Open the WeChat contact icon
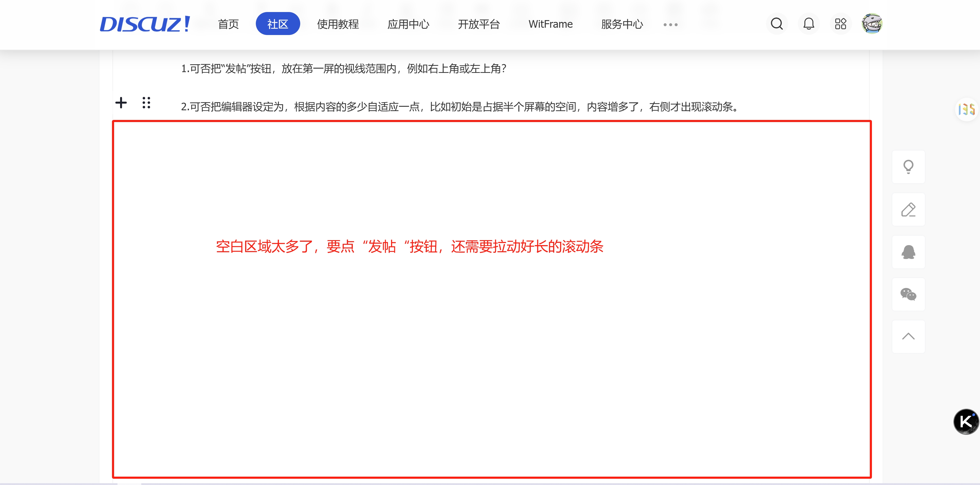 pos(908,294)
